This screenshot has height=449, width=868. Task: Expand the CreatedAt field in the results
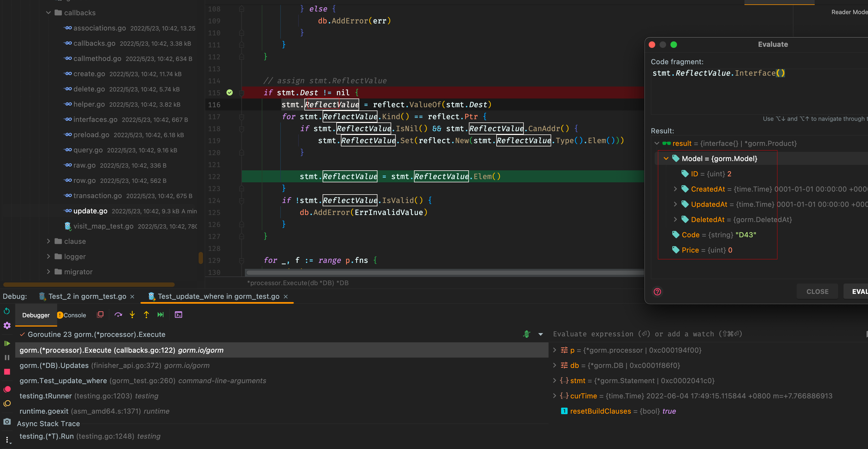(x=675, y=189)
